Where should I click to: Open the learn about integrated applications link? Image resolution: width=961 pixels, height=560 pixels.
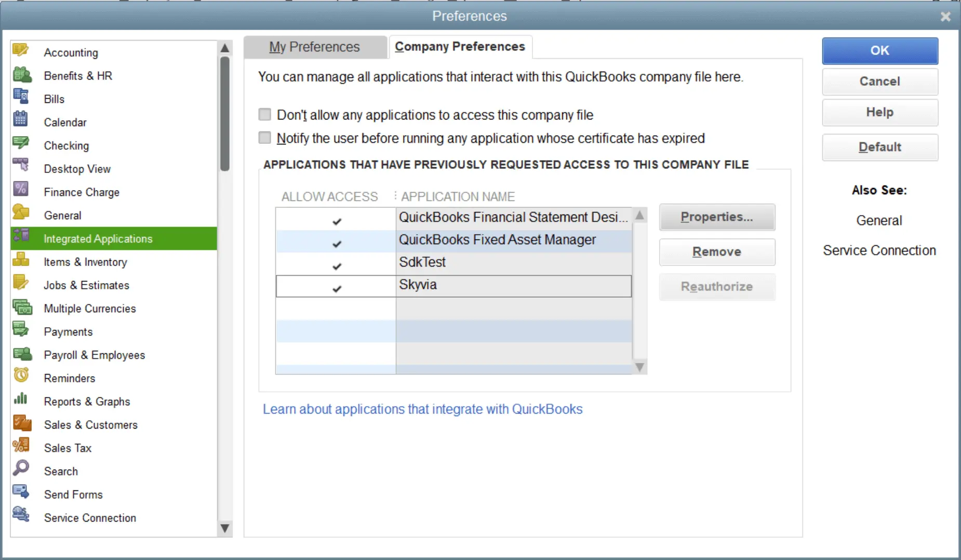[x=422, y=409]
